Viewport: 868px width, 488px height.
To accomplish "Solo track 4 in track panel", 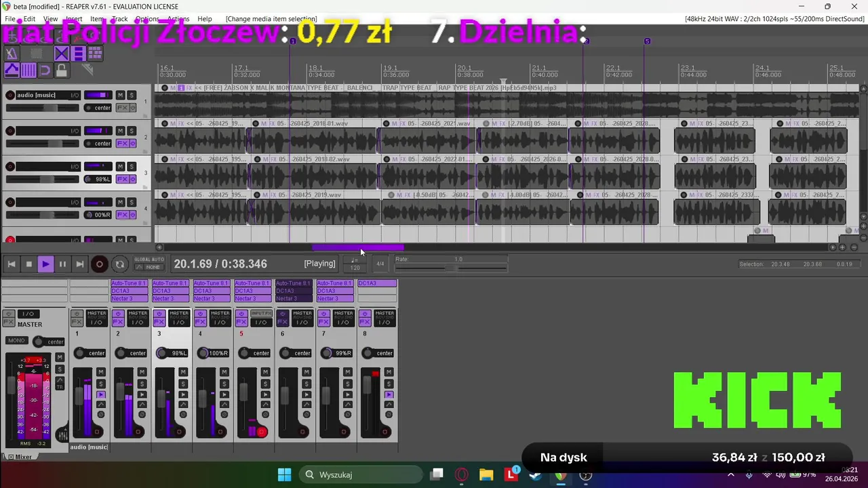I will coord(132,202).
